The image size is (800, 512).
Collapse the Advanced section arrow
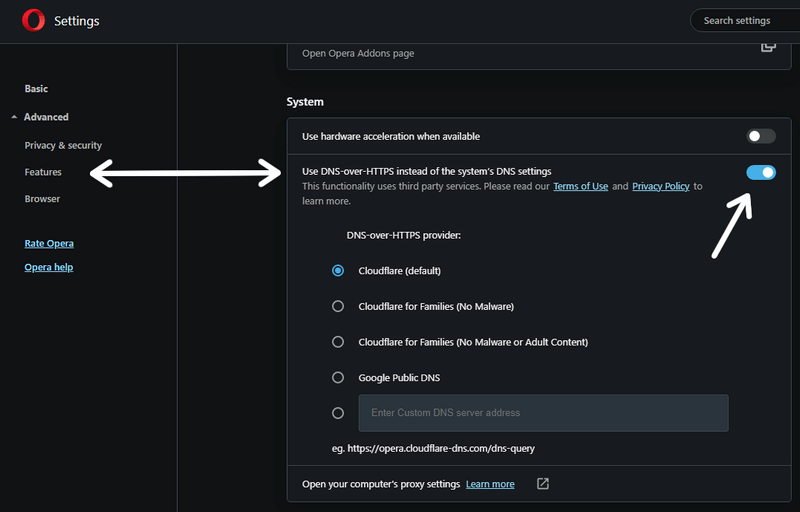point(14,117)
